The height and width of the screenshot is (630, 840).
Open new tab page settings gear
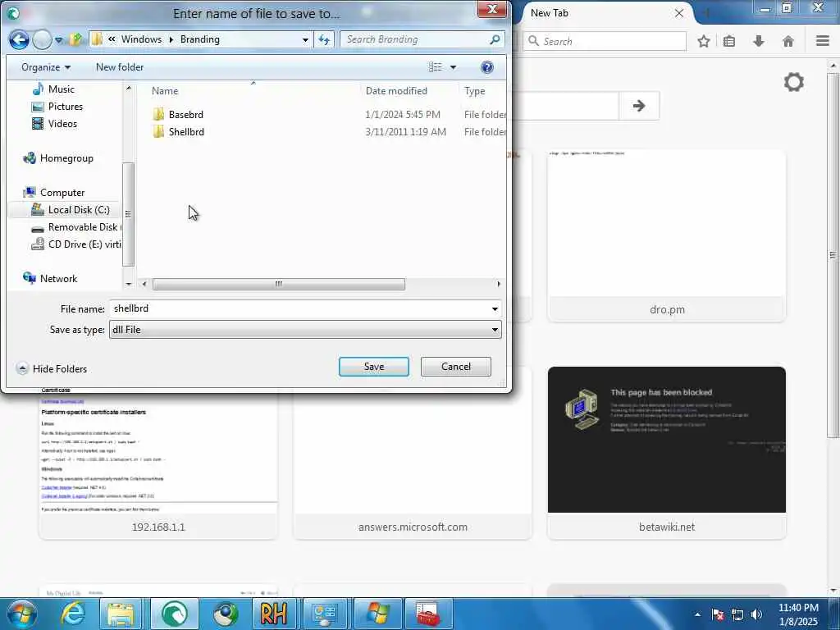point(794,83)
